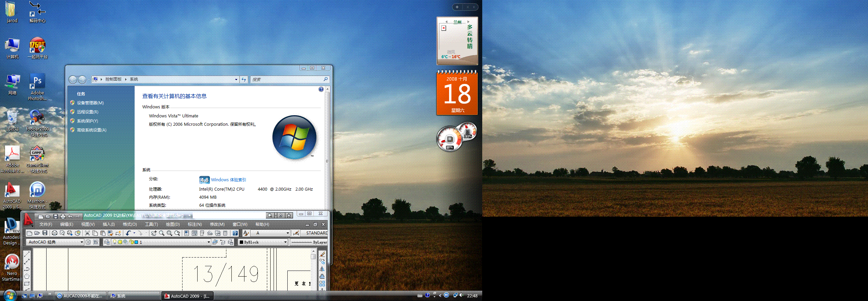This screenshot has width=868, height=301.
Task: Expand the layer list dropdown
Action: pyautogui.click(x=209, y=242)
